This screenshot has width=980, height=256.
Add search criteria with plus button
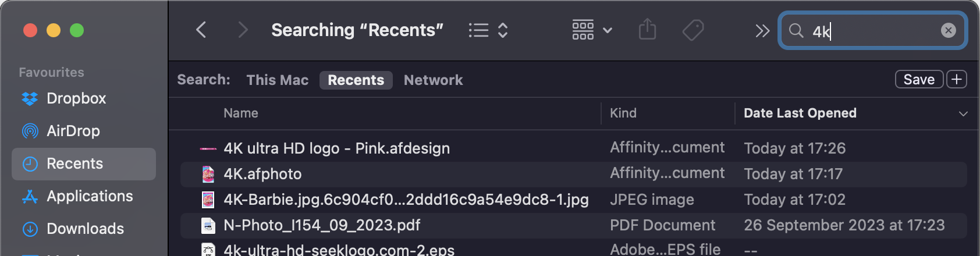(x=957, y=79)
